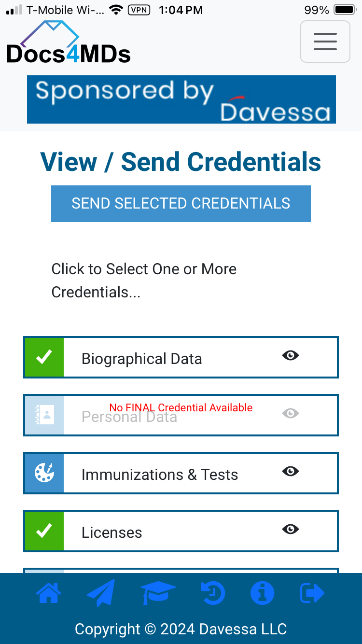The image size is (362, 644).
Task: Click the Docs4MDs logo
Action: pos(68,42)
